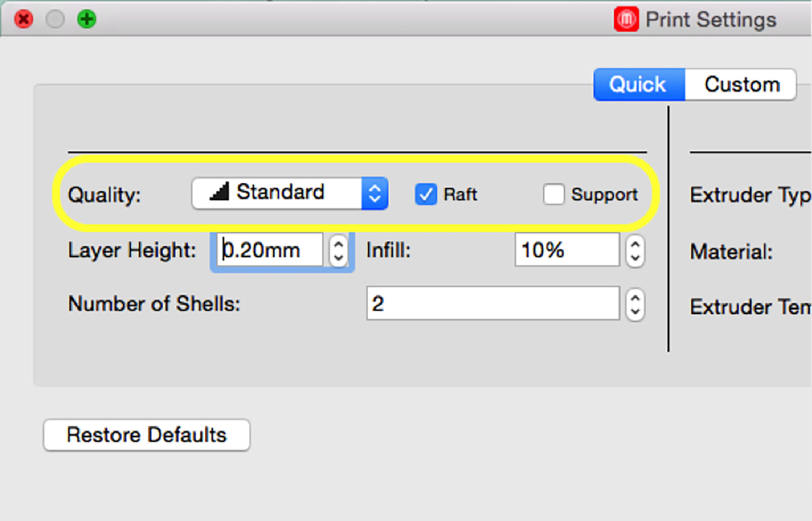Select the Quick tab
The image size is (812, 521).
(x=639, y=84)
